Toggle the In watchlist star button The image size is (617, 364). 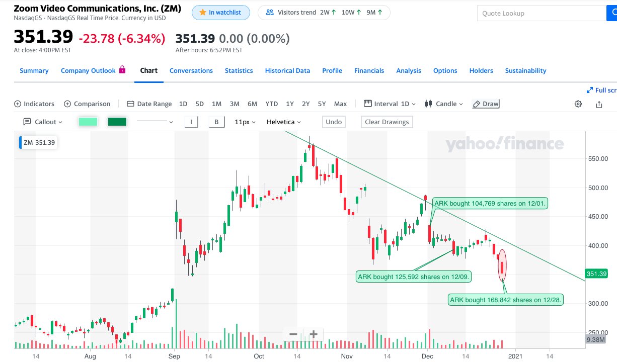[x=221, y=13]
